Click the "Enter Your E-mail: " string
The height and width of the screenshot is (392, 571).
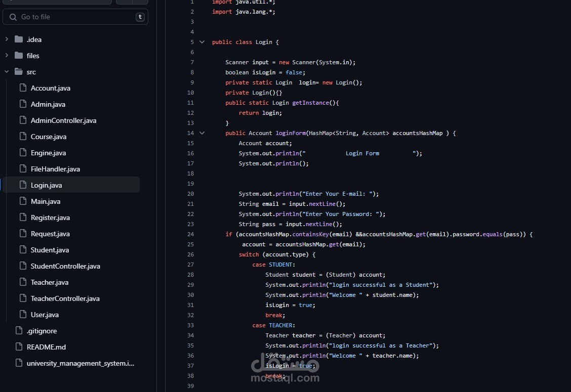(337, 194)
